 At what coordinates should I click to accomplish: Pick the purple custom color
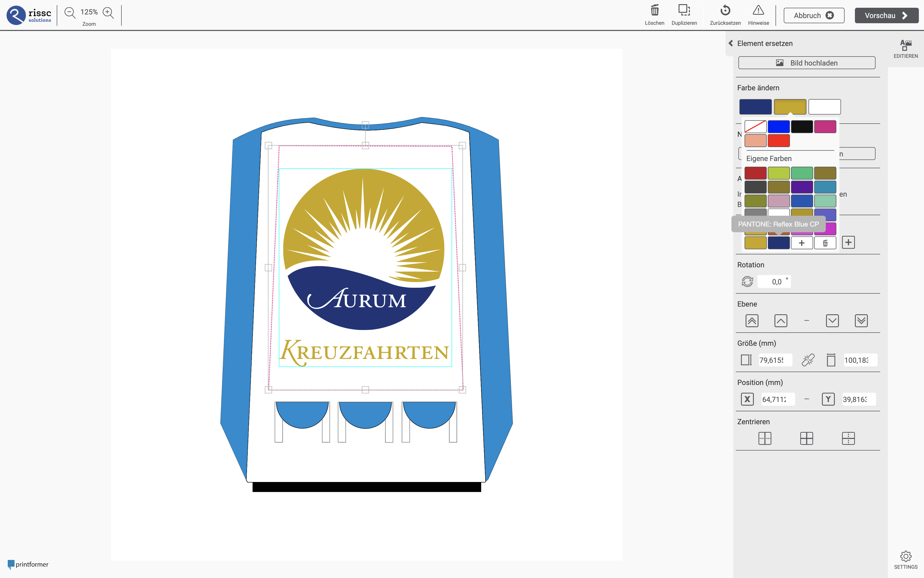click(802, 187)
